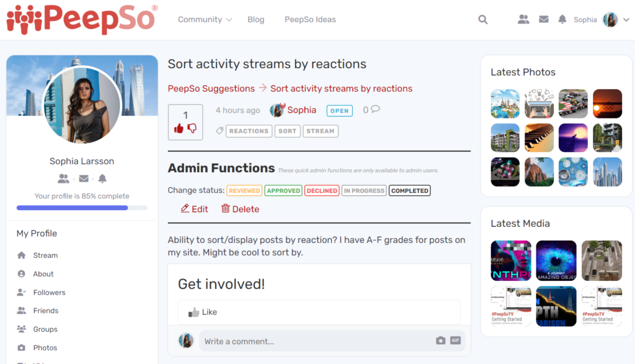This screenshot has width=635, height=364.
Task: Set status to IN PROGRESS
Action: (x=364, y=191)
